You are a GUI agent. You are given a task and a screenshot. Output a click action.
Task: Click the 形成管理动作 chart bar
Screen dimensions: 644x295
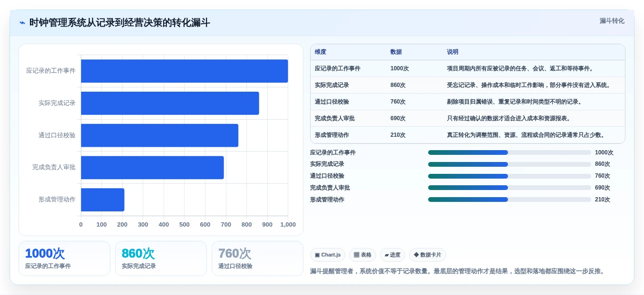pos(103,200)
